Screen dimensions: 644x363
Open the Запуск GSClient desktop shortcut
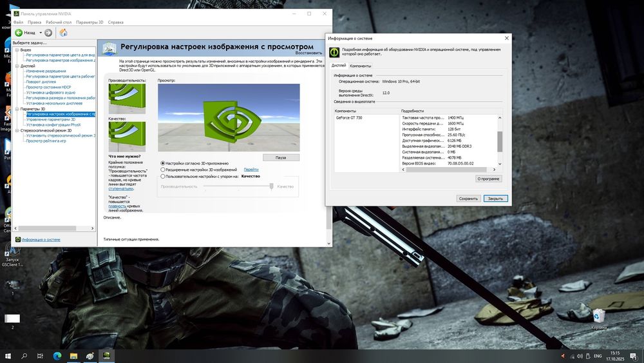12,255
